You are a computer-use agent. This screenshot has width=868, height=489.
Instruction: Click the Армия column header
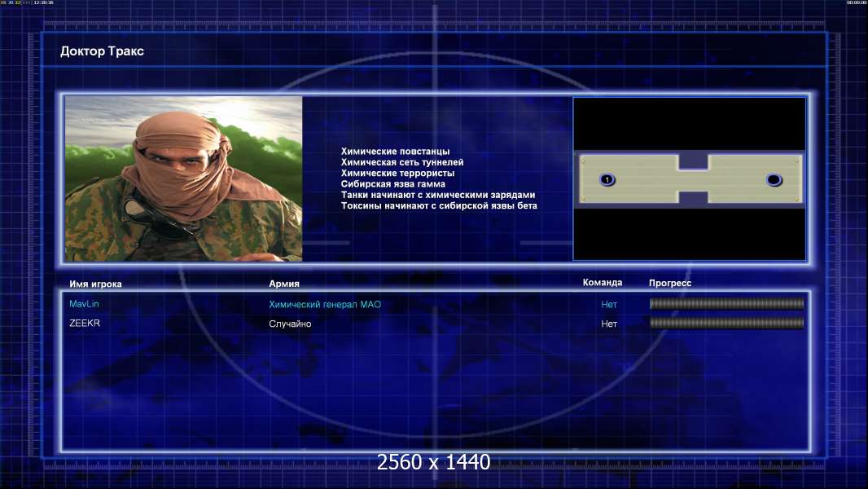click(284, 284)
